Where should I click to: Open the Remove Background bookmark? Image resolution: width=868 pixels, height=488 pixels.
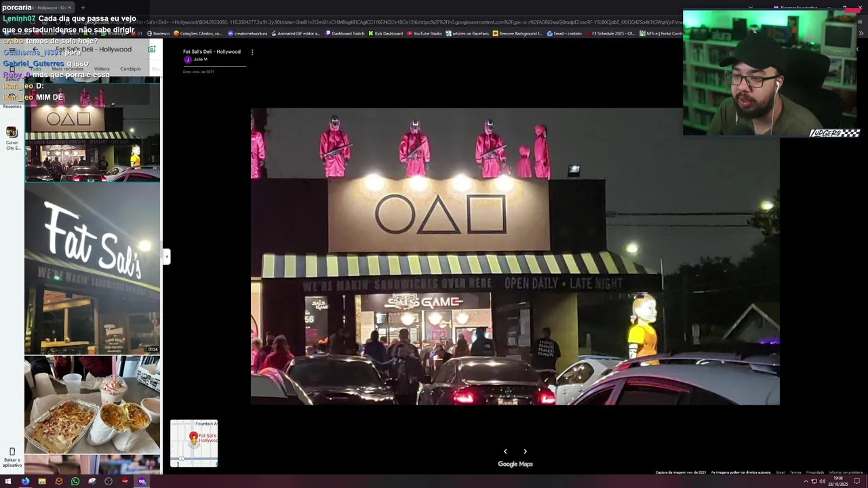point(517,33)
